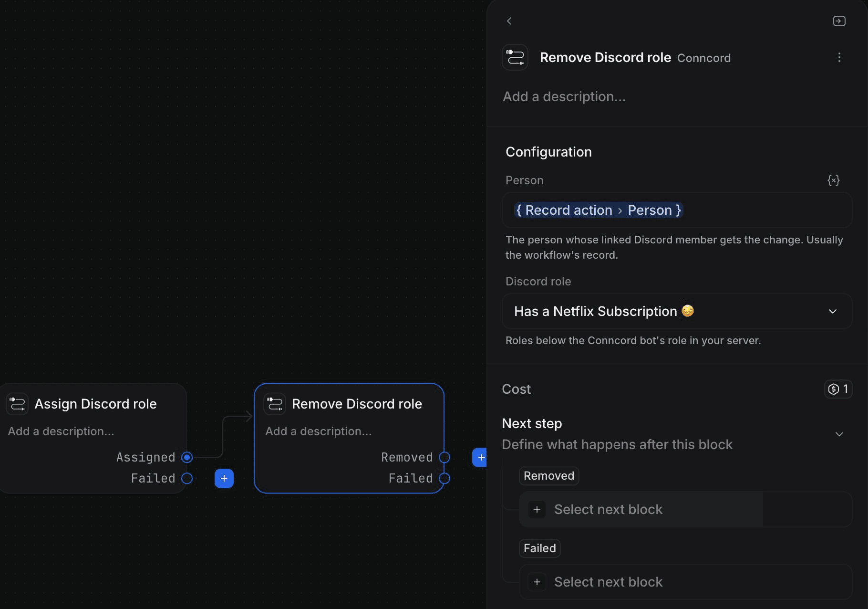This screenshot has height=609, width=868.
Task: Click the Removed label tag in Next step
Action: click(x=549, y=476)
